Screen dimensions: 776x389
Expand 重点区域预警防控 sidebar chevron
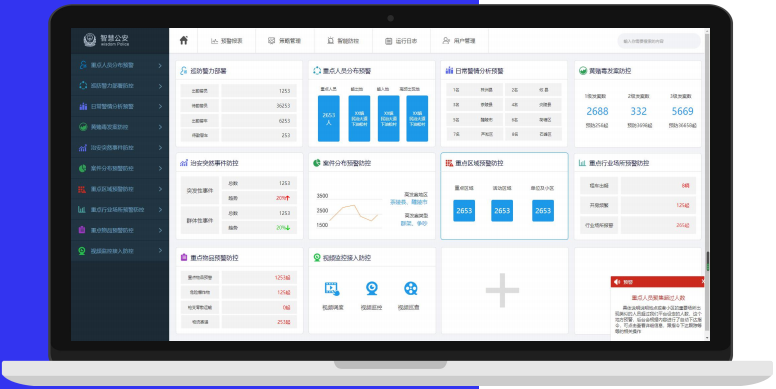160,189
